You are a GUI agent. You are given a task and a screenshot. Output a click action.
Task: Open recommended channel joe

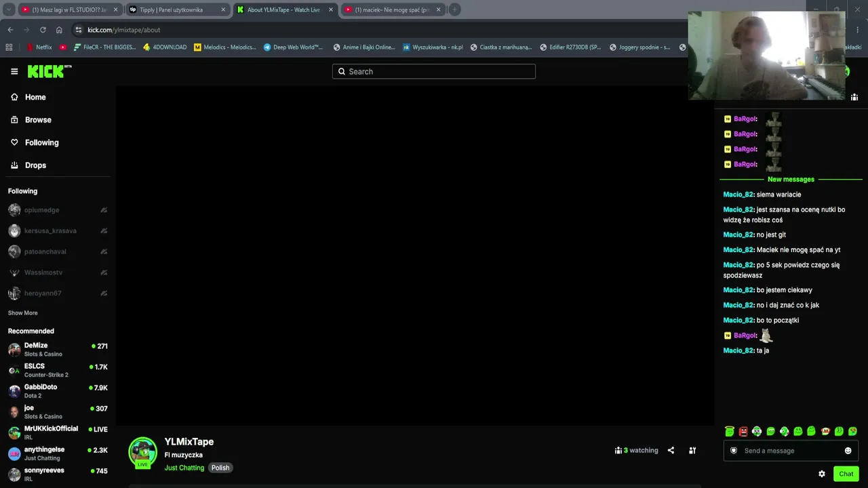(x=58, y=411)
